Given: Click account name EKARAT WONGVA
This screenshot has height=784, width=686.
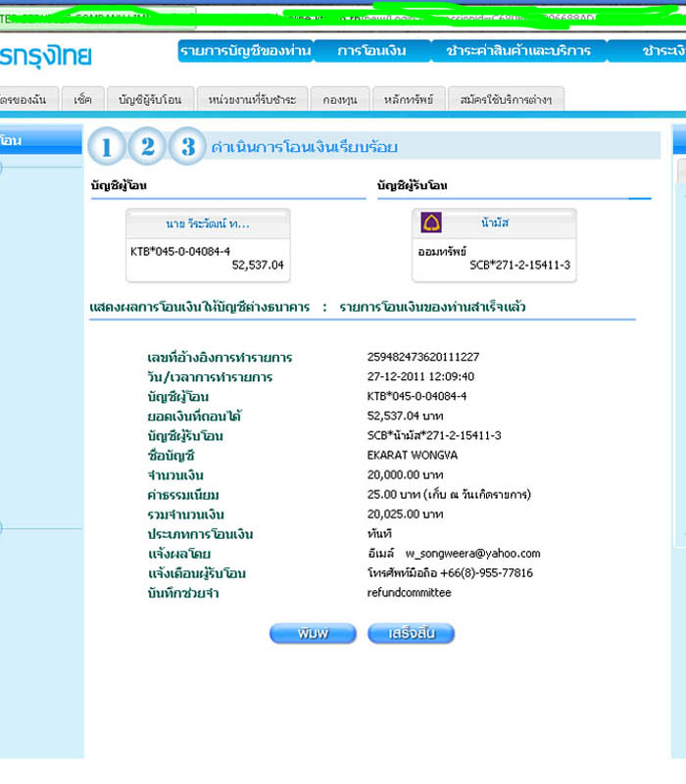Looking at the screenshot, I should (412, 455).
